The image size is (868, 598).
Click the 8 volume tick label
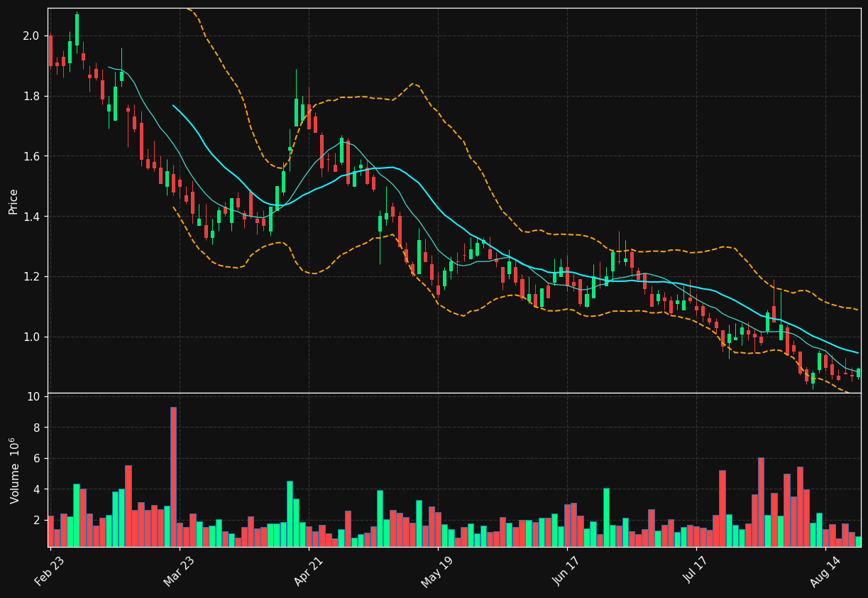pos(37,428)
